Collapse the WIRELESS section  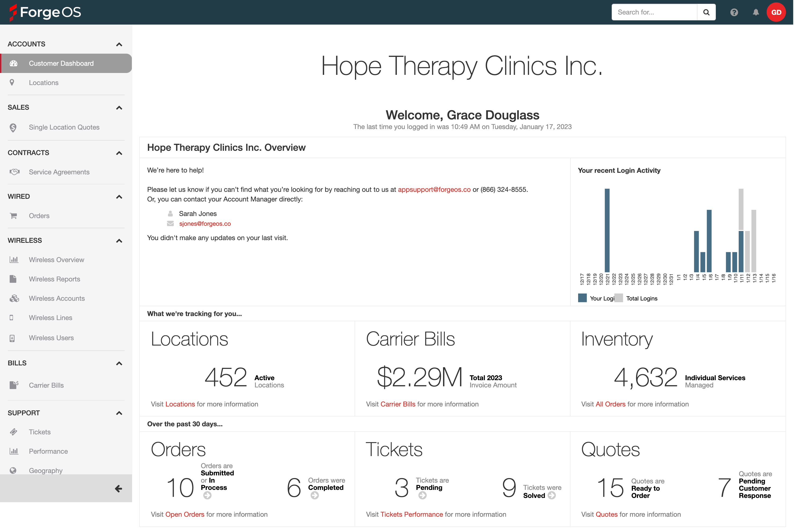coord(119,241)
